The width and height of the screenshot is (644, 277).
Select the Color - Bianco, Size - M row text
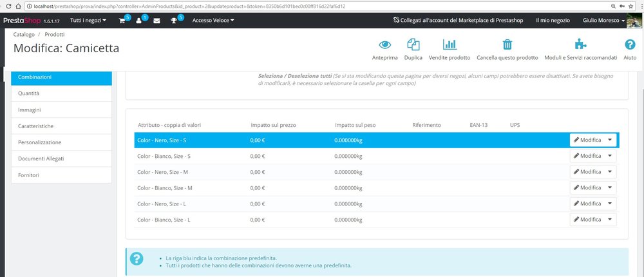(x=165, y=188)
